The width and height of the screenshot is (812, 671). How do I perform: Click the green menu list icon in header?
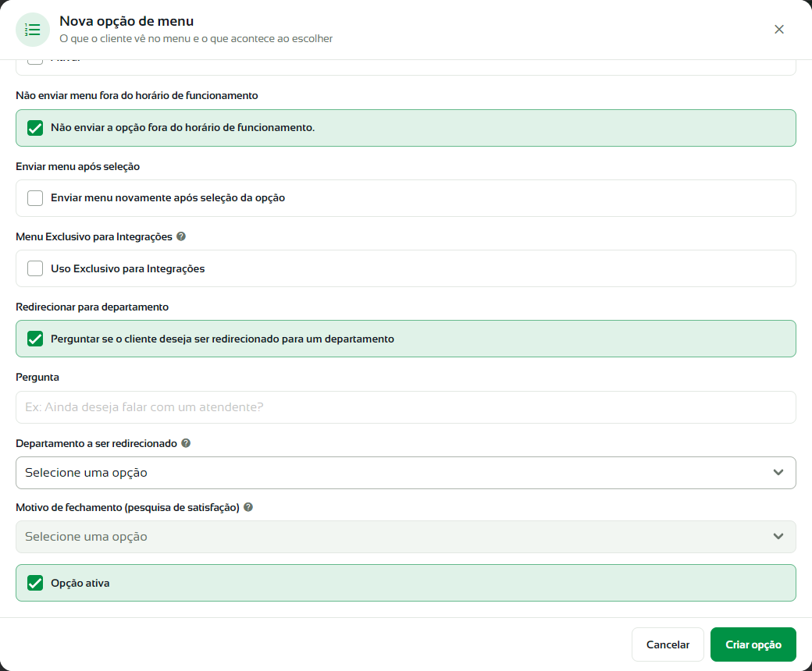coord(33,30)
